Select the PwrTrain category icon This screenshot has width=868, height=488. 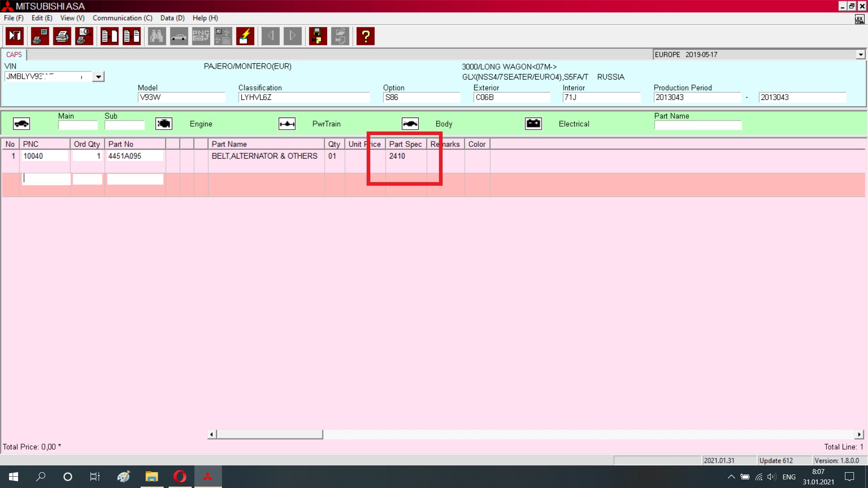[x=287, y=124]
